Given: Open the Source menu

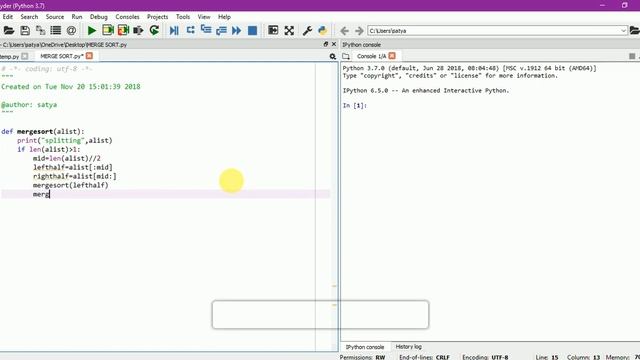Looking at the screenshot, I should tap(55, 17).
